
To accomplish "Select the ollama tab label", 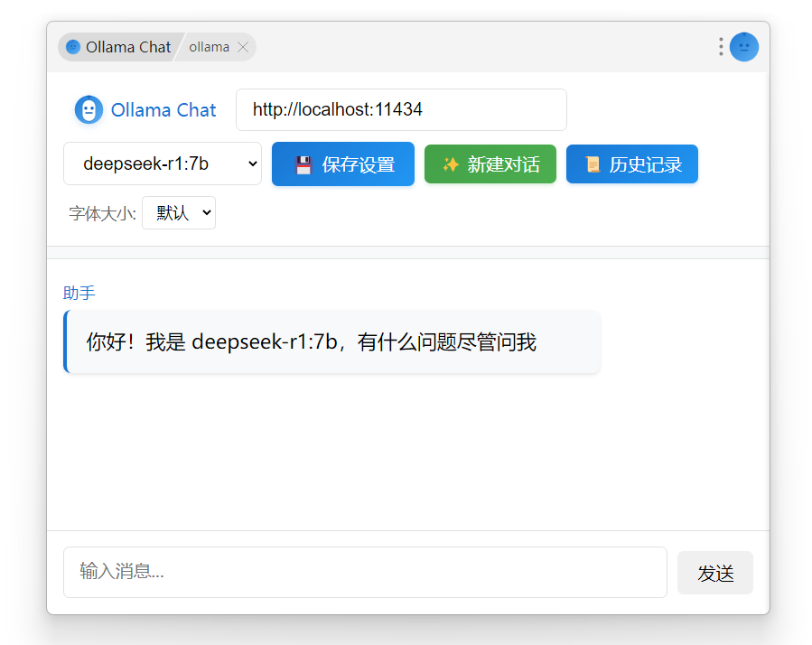I will (210, 47).
